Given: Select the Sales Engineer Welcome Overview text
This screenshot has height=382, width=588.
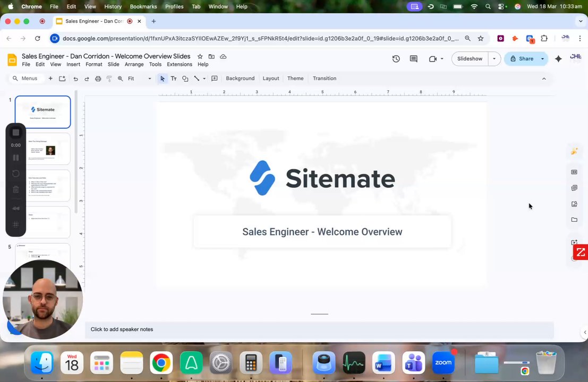Looking at the screenshot, I should click(322, 232).
